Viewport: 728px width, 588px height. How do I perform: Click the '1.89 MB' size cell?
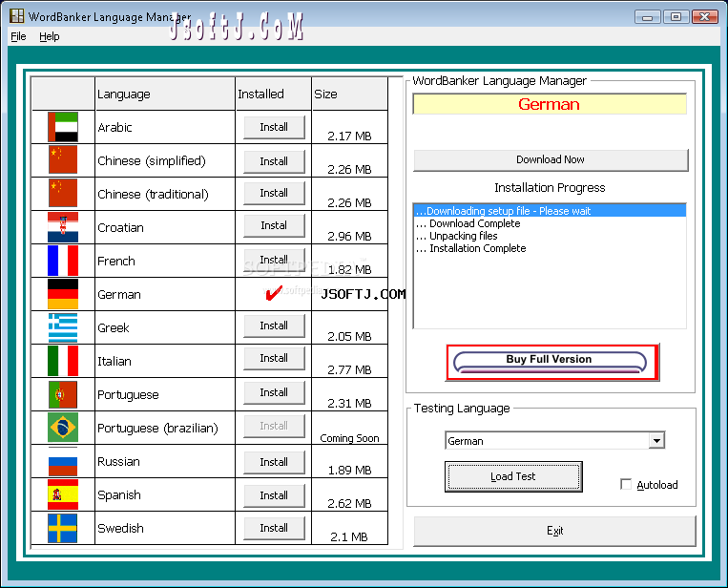[x=349, y=461]
